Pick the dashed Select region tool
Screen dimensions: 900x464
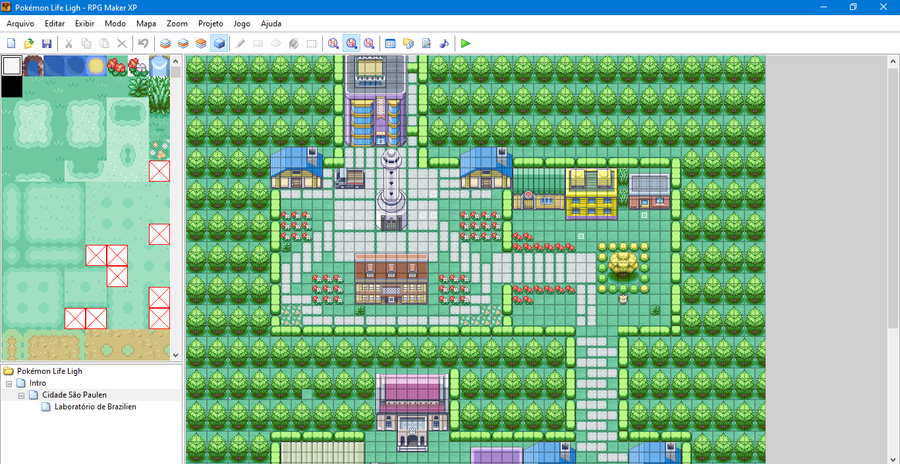(x=312, y=43)
